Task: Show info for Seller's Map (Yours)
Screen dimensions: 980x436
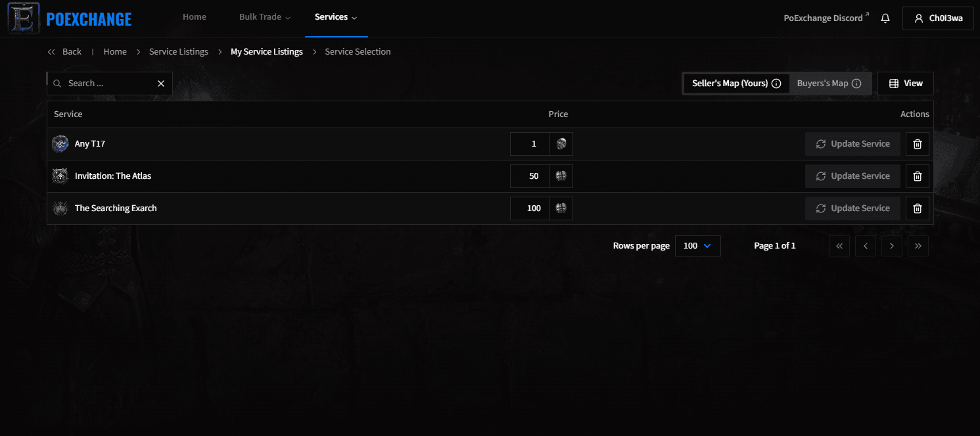Action: coord(776,84)
